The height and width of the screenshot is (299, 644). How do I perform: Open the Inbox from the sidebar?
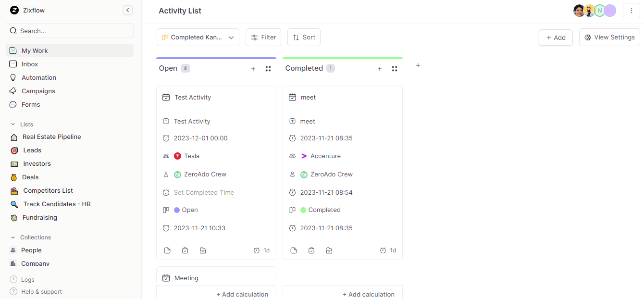pos(30,64)
